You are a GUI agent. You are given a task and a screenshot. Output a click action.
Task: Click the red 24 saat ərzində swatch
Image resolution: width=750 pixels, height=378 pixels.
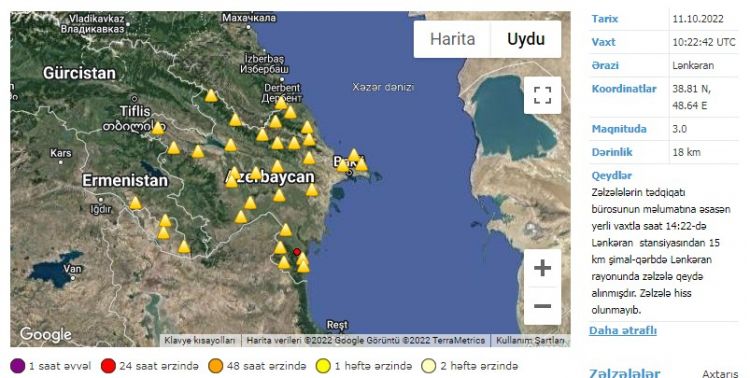coord(108,366)
